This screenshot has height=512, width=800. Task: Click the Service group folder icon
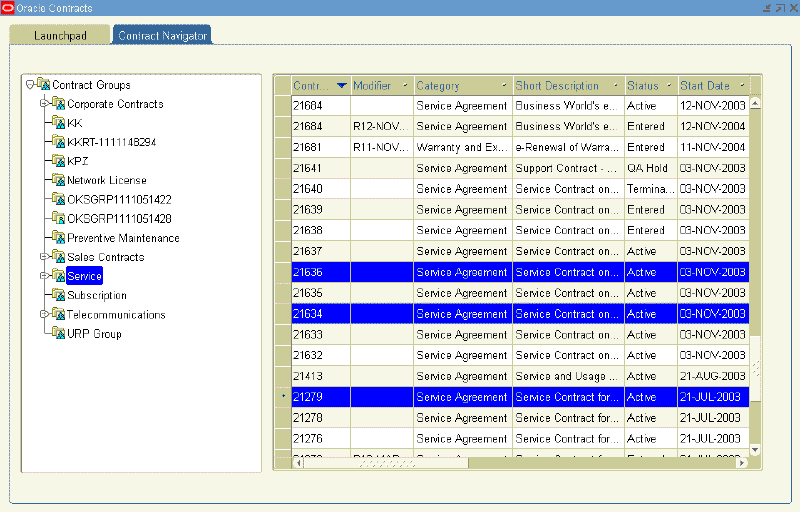point(58,276)
